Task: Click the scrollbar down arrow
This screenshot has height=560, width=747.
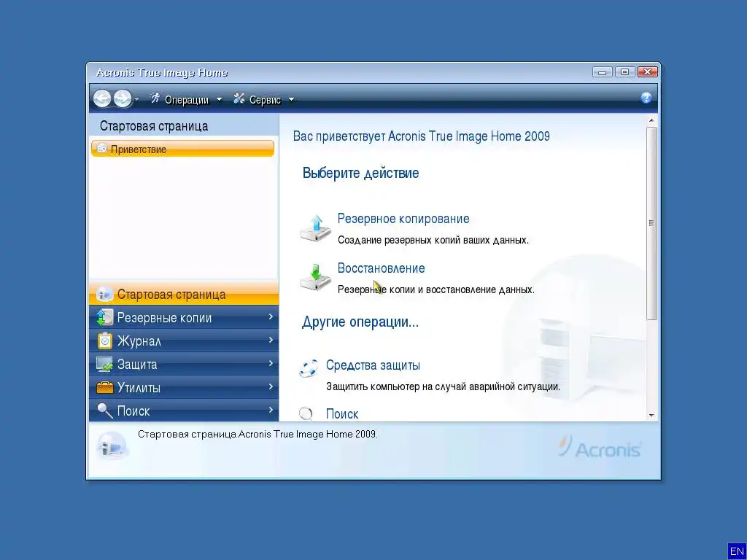Action: click(x=651, y=416)
